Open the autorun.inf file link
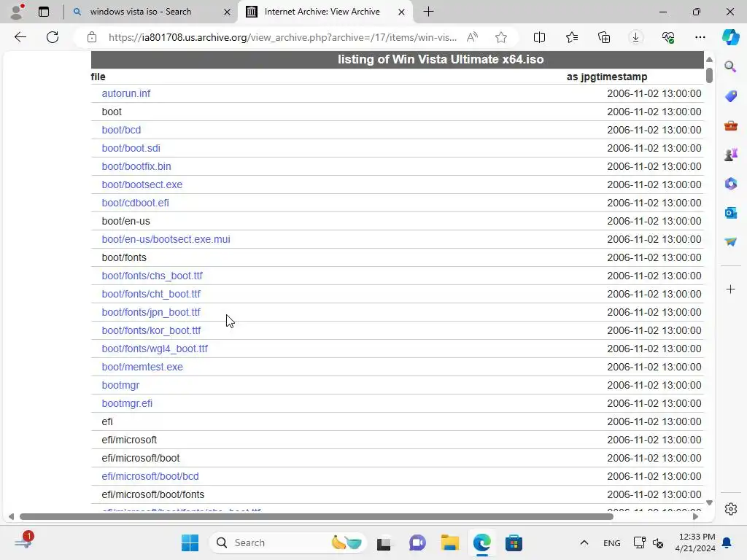This screenshot has height=560, width=747. coord(125,93)
